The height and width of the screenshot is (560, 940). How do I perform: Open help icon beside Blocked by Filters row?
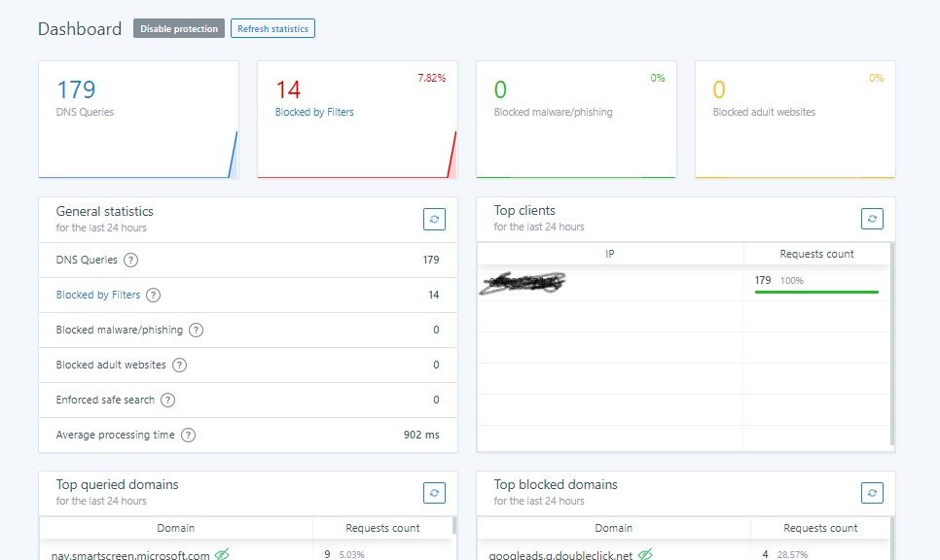[154, 295]
